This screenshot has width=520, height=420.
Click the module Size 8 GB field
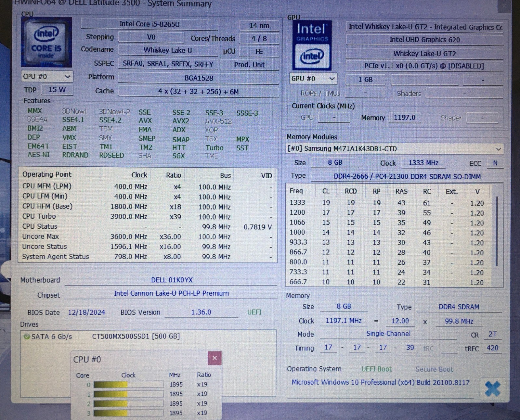(x=335, y=162)
